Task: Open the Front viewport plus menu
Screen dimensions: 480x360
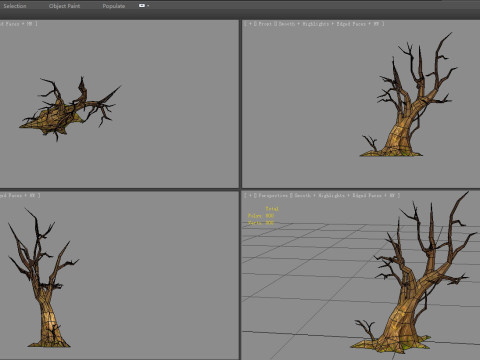Action: point(251,24)
